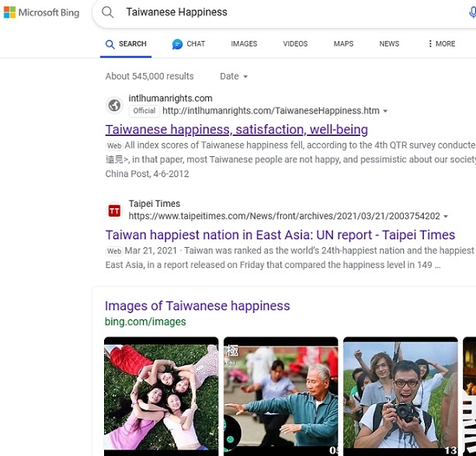Open the Chat tab with bubble icon
The width and height of the screenshot is (476, 456).
tap(189, 44)
